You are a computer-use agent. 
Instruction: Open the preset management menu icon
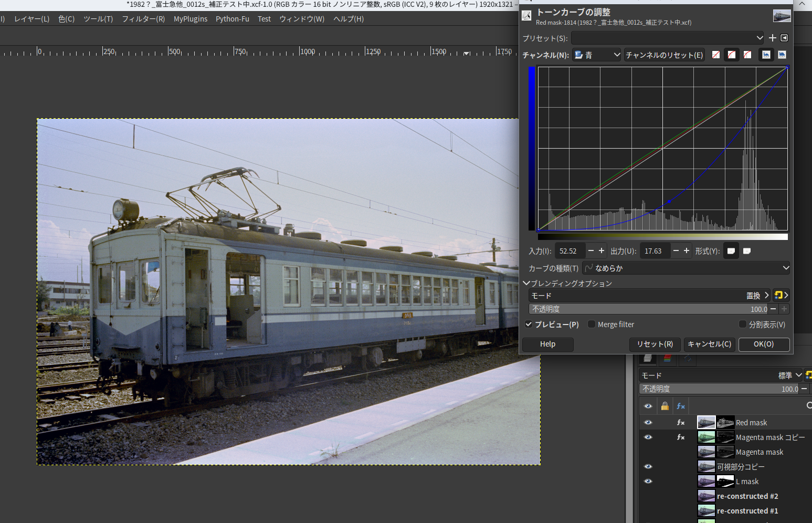(x=784, y=38)
